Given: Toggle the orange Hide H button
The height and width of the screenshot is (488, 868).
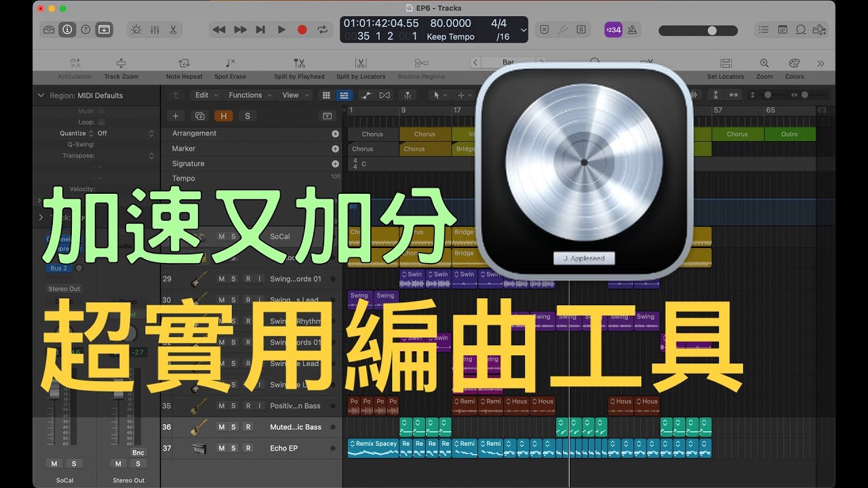Looking at the screenshot, I should click(x=223, y=116).
